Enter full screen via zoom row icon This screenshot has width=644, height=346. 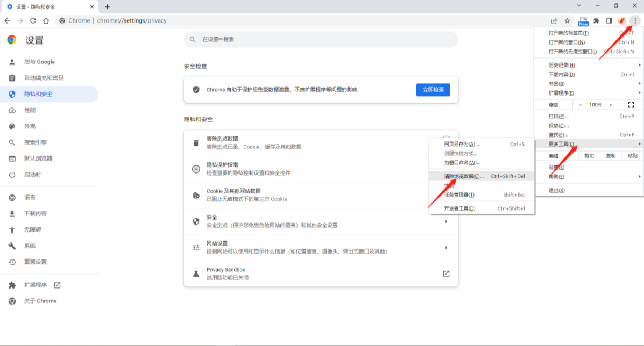pyautogui.click(x=631, y=105)
